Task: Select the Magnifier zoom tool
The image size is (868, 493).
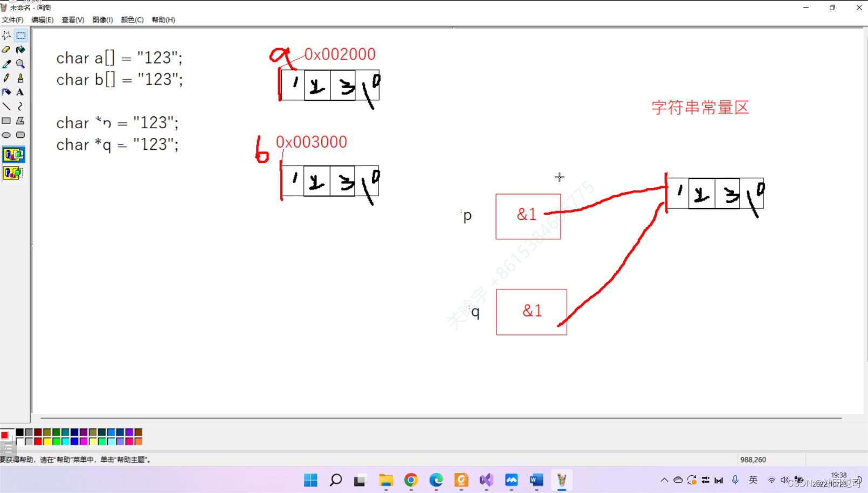Action: point(20,64)
